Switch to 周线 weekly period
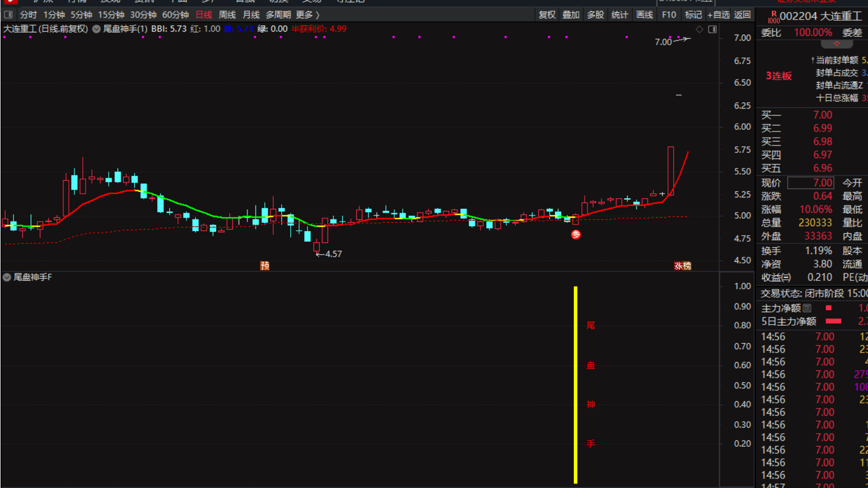Image resolution: width=868 pixels, height=488 pixels. pyautogui.click(x=227, y=15)
